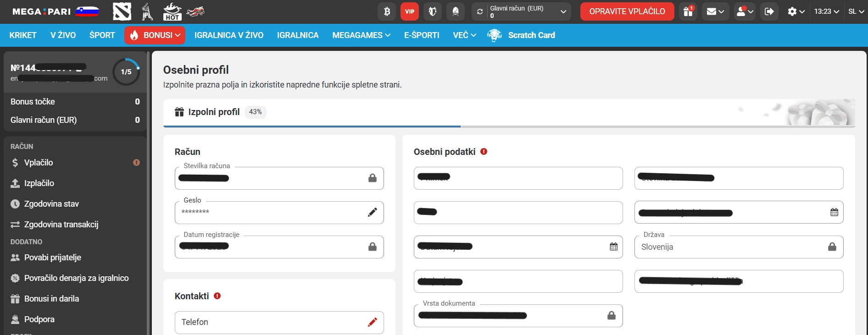
Task: Go to the KRIKET section
Action: (23, 35)
